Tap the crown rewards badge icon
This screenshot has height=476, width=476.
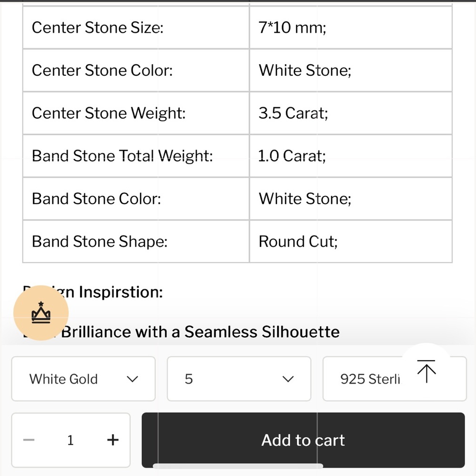(x=41, y=313)
